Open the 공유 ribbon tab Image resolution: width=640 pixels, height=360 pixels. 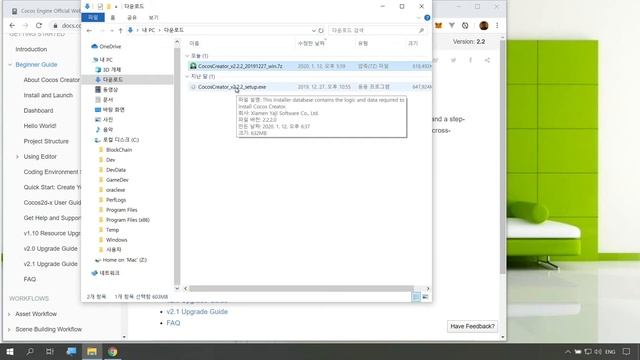(132, 18)
